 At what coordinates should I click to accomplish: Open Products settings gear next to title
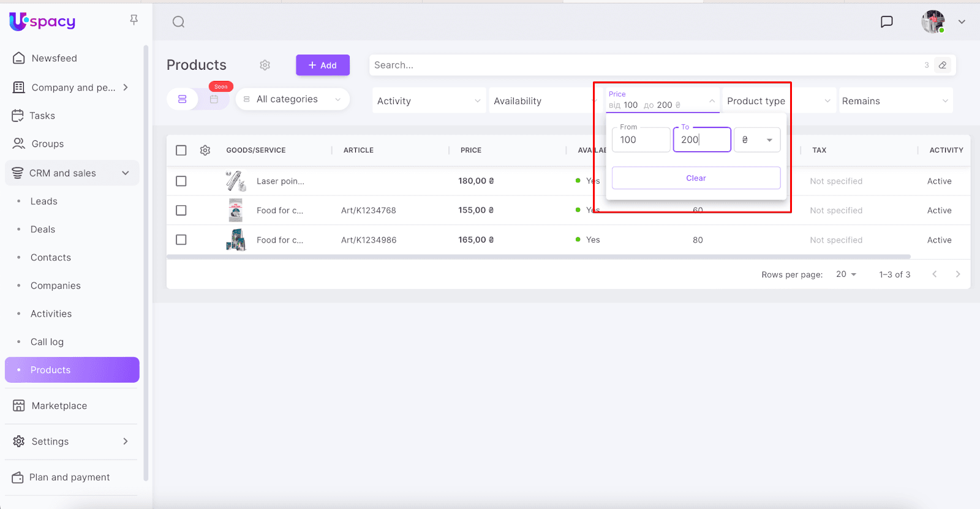click(265, 65)
